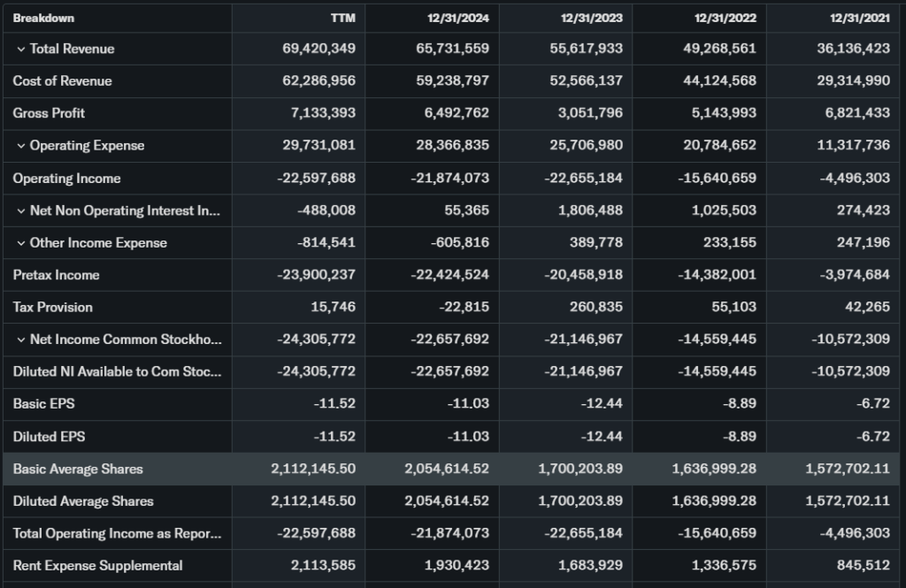
Task: Toggle Other Income Expense chevron
Action: click(x=20, y=243)
